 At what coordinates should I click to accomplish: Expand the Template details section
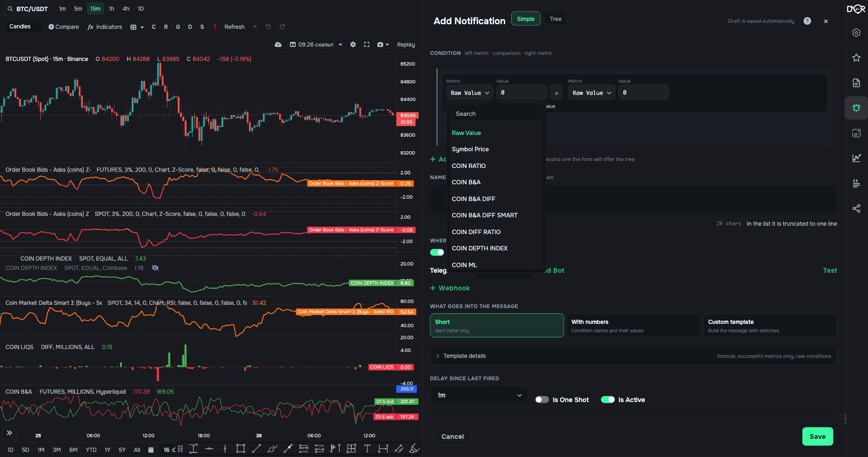pyautogui.click(x=633, y=356)
